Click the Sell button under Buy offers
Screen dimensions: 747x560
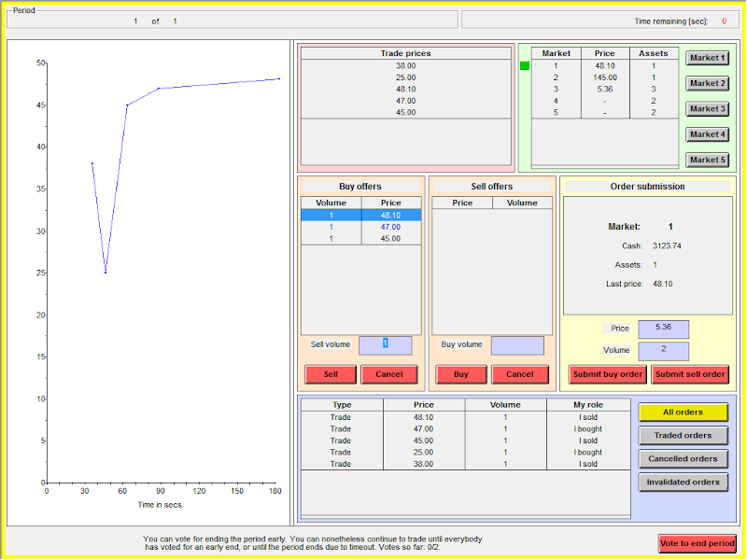331,374
